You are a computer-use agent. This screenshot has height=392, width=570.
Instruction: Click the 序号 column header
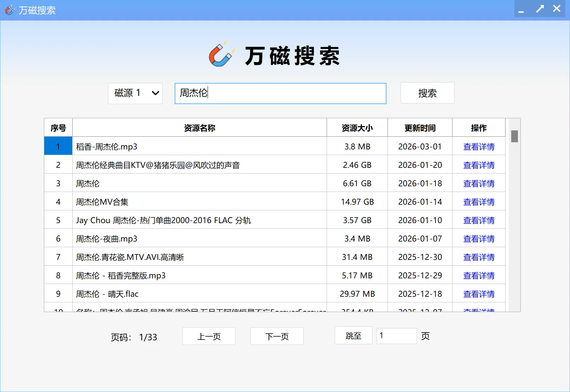coord(58,128)
